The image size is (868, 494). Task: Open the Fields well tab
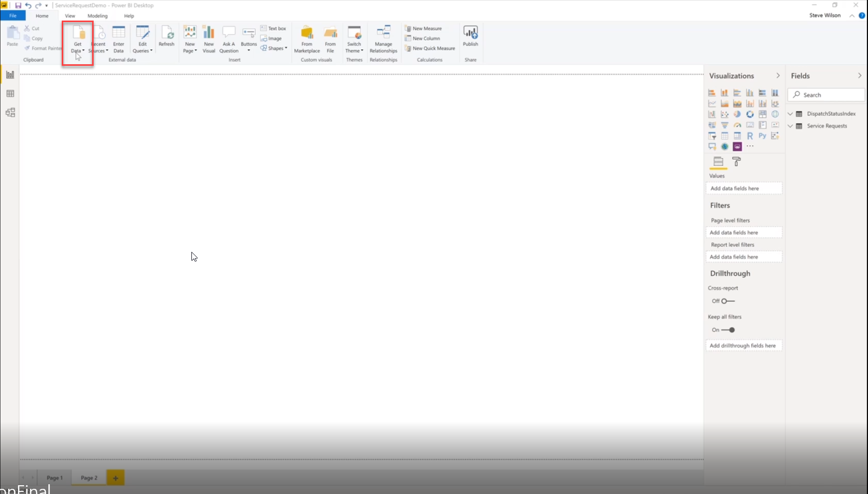pyautogui.click(x=718, y=162)
